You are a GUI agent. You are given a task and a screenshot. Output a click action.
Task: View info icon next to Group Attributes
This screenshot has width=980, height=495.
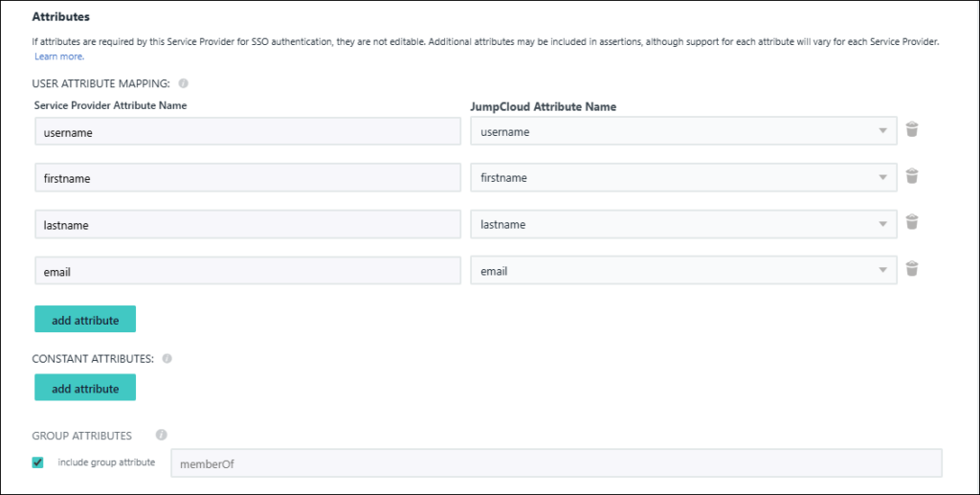tap(161, 435)
